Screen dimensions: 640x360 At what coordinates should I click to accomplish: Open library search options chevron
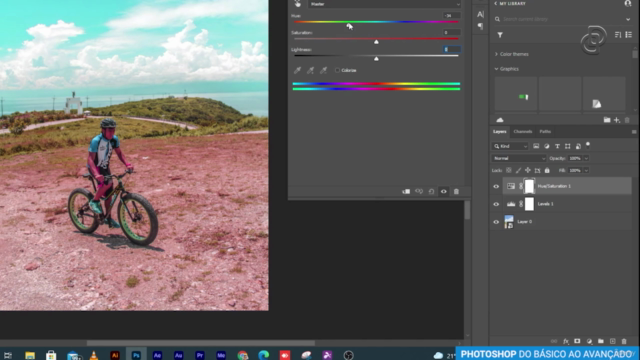coord(628,19)
